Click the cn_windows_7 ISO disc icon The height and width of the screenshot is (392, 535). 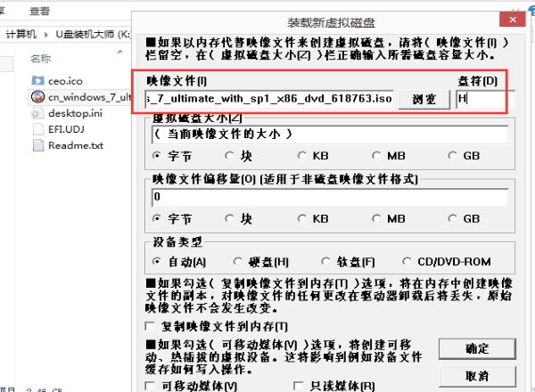(37, 97)
